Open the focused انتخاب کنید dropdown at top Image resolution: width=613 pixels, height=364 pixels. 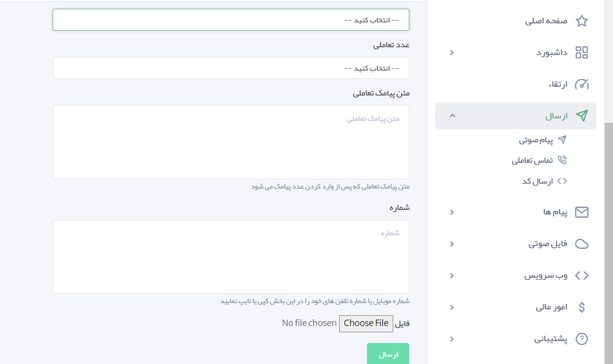231,20
